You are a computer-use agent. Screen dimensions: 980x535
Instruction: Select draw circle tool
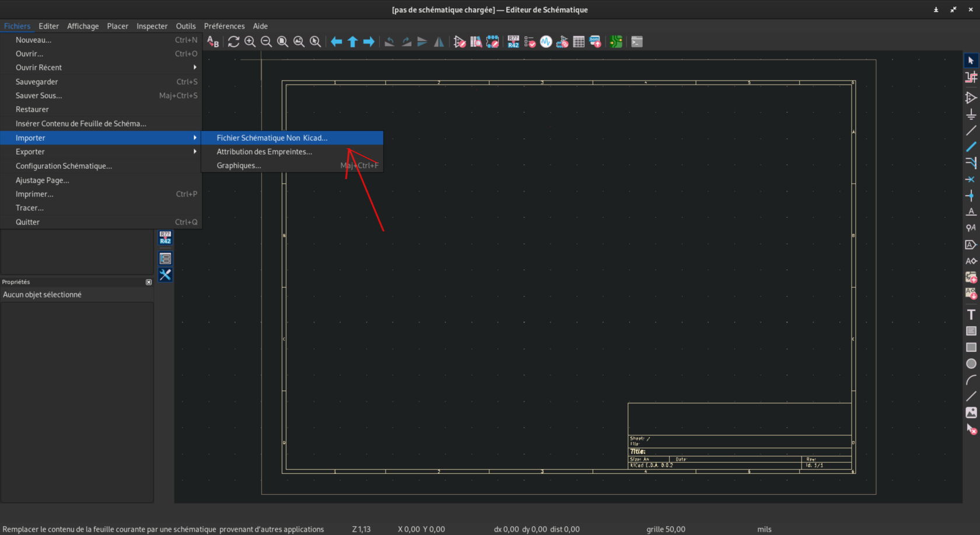971,364
